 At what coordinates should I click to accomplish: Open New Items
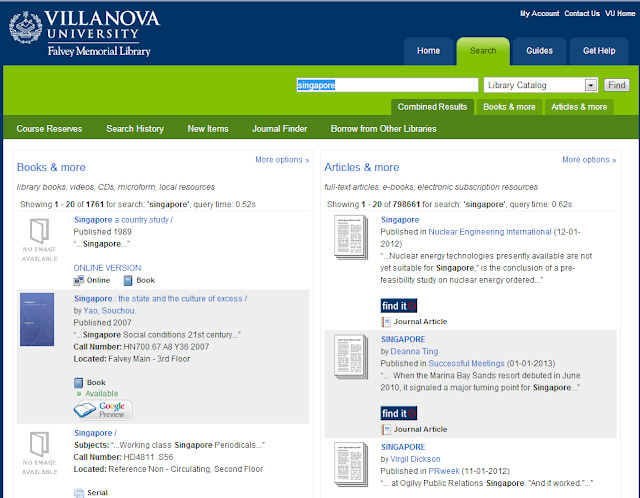(208, 129)
